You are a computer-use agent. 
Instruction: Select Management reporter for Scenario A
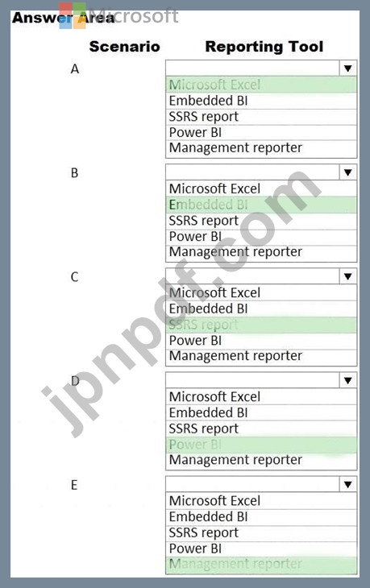click(x=261, y=148)
